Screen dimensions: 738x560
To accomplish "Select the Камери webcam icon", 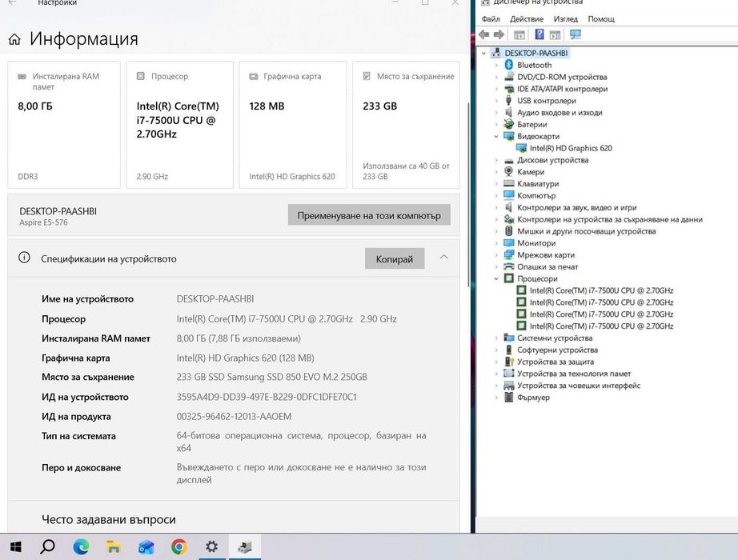I will click(x=508, y=172).
